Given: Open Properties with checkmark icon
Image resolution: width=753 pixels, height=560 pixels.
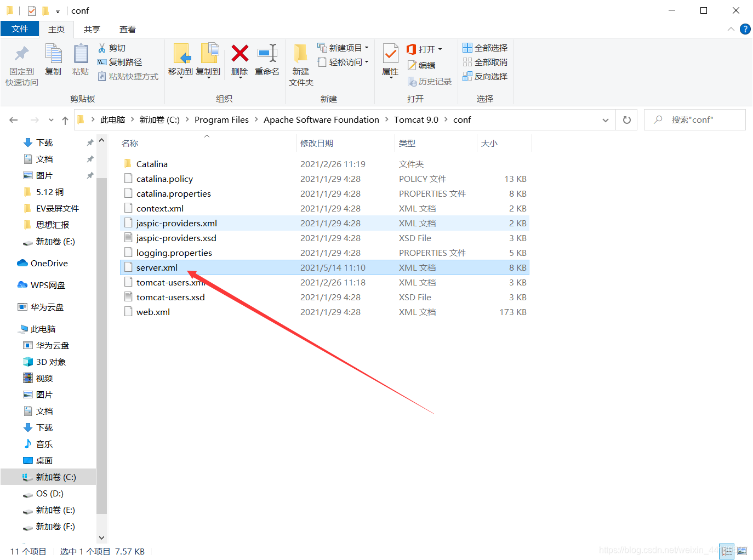Looking at the screenshot, I should click(x=390, y=61).
